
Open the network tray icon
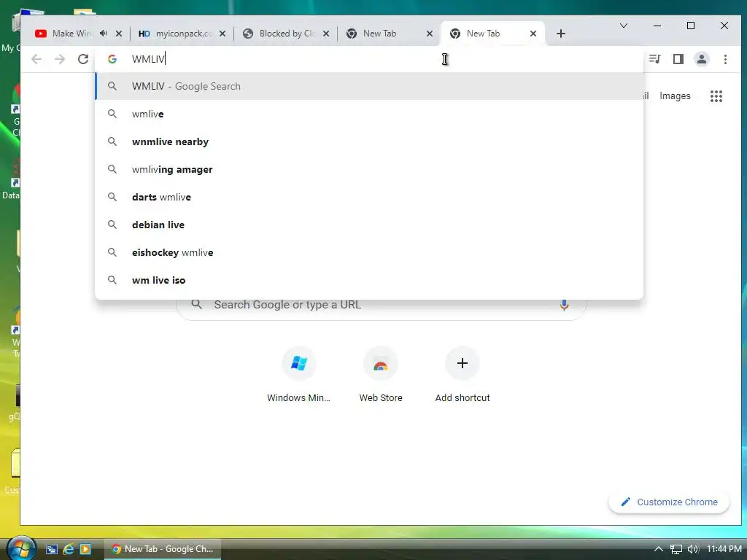(x=676, y=549)
